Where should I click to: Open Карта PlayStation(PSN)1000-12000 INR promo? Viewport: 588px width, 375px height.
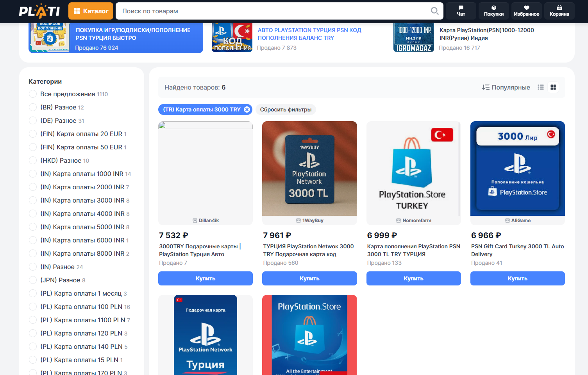487,34
